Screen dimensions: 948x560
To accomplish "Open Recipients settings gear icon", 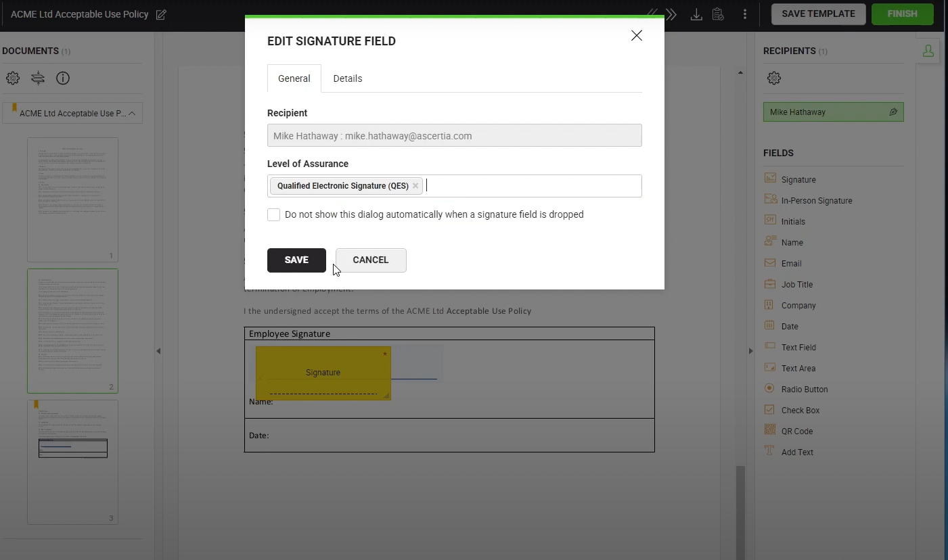I will click(774, 78).
